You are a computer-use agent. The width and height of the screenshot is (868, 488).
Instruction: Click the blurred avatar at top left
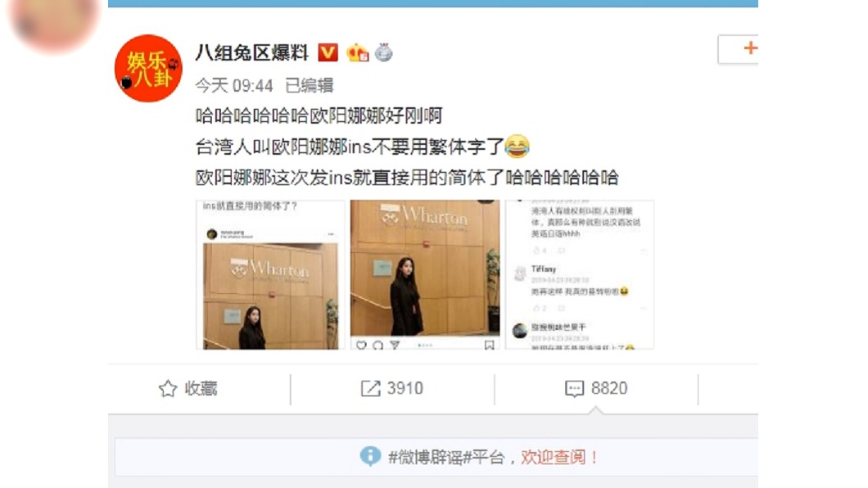[x=54, y=22]
